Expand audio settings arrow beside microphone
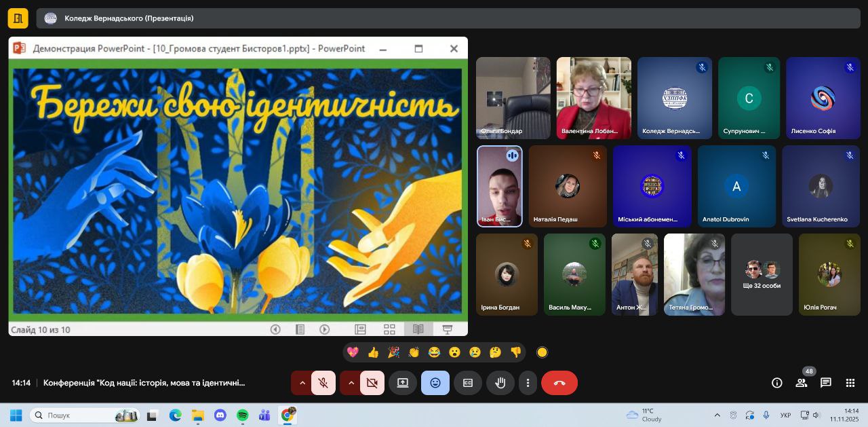The image size is (868, 427). click(x=302, y=383)
